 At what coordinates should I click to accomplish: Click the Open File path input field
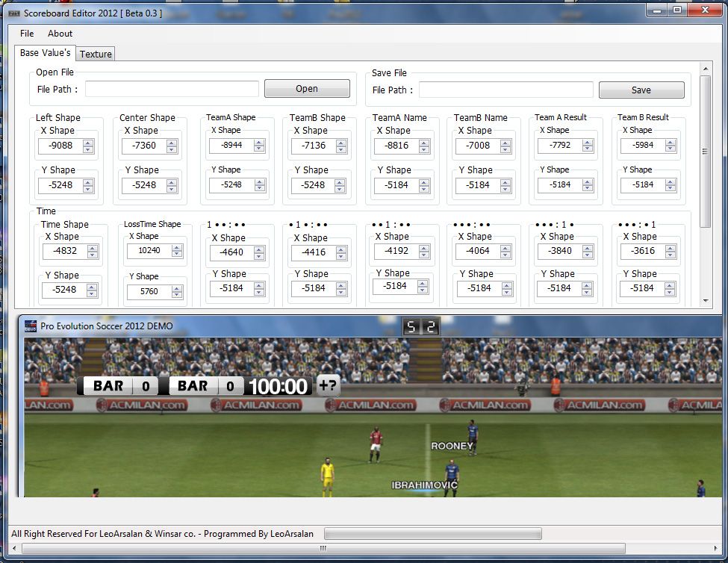point(172,89)
